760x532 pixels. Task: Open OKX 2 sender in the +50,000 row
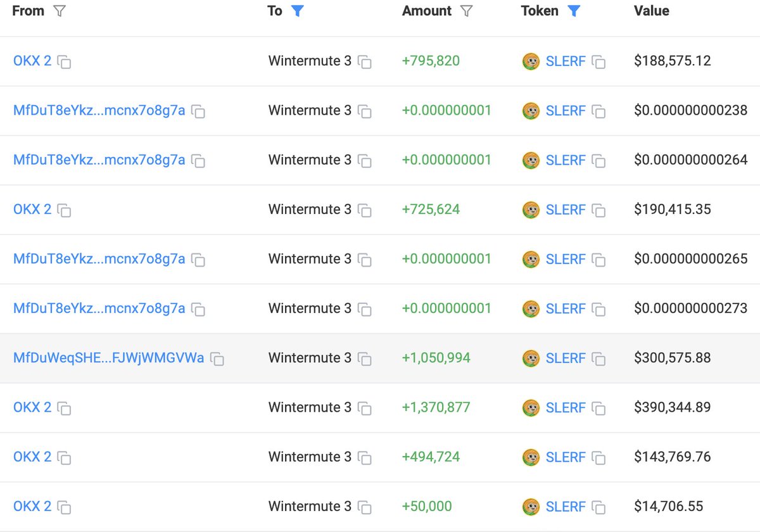[x=32, y=506]
